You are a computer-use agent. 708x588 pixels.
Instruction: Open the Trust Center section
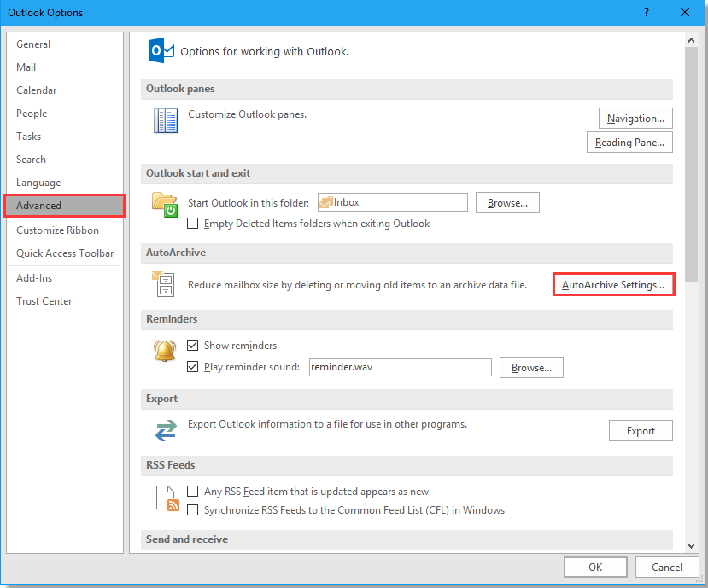click(44, 300)
